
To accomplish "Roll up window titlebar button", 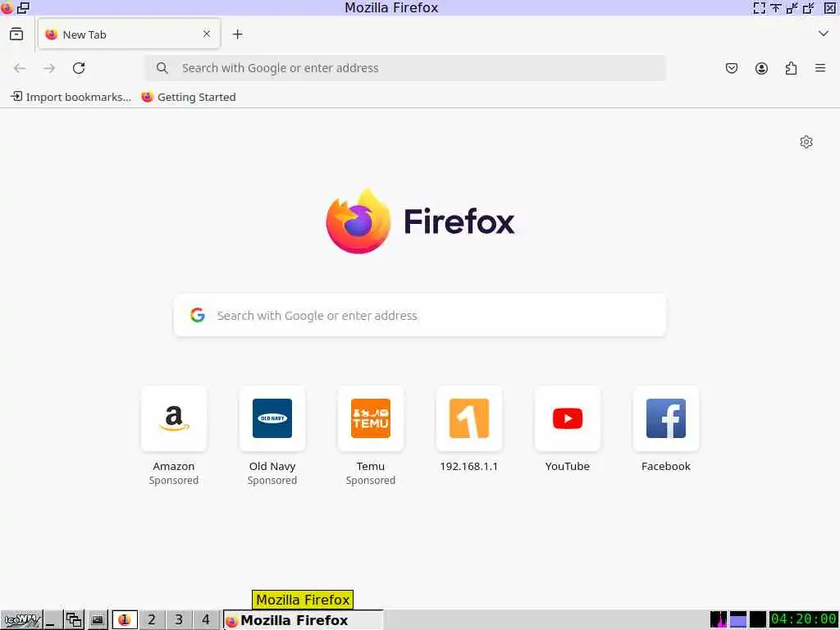I will coord(776,7).
